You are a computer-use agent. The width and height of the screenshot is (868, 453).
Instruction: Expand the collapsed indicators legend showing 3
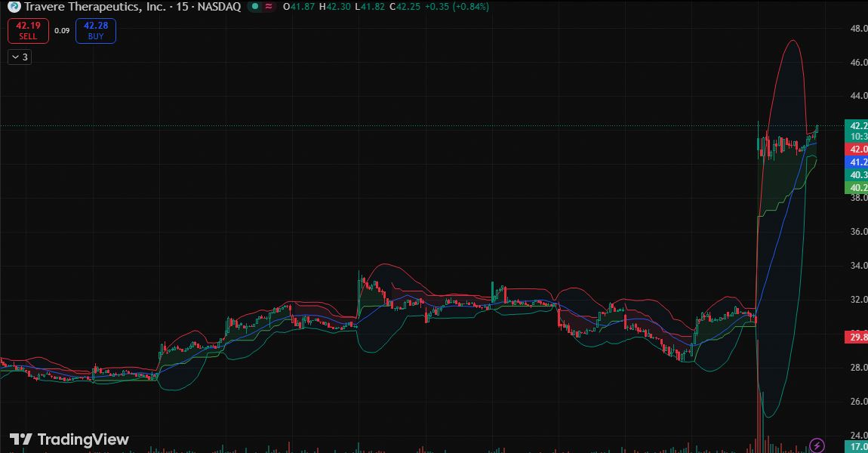[x=20, y=57]
